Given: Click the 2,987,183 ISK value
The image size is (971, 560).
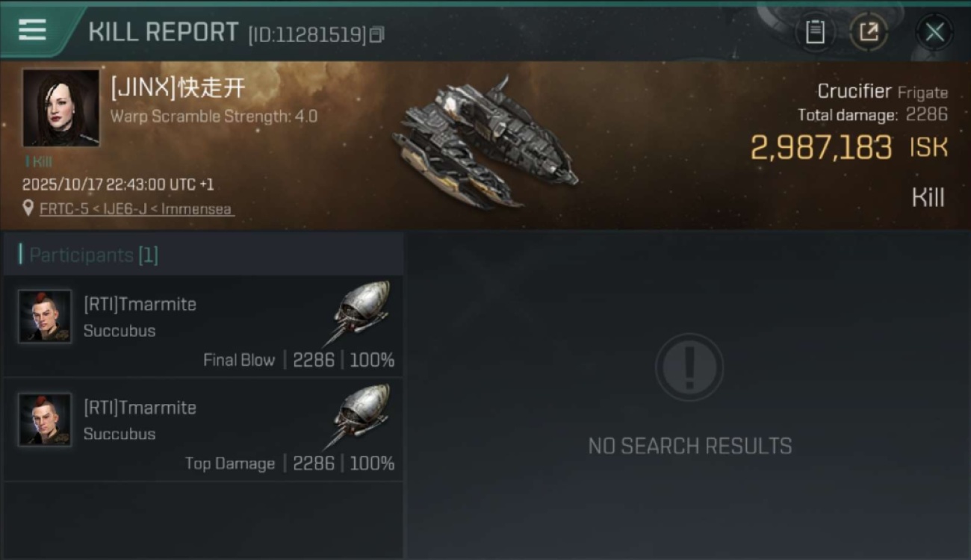Looking at the screenshot, I should pyautogui.click(x=849, y=148).
